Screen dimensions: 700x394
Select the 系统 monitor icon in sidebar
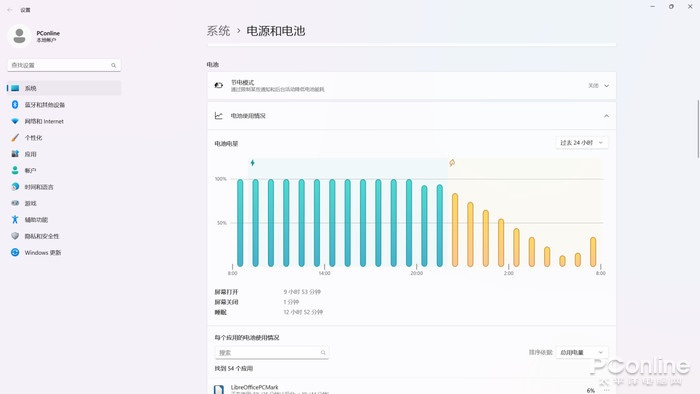tap(15, 88)
